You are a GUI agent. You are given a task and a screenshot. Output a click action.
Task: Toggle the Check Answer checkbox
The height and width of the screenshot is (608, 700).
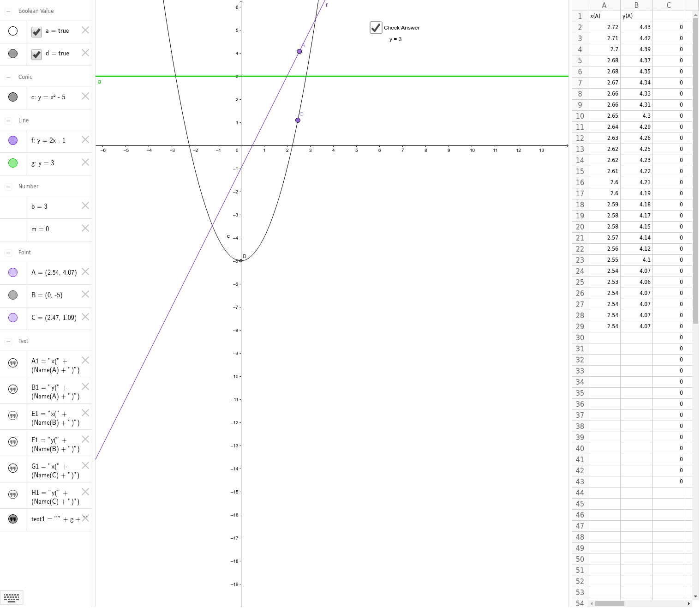click(x=376, y=28)
